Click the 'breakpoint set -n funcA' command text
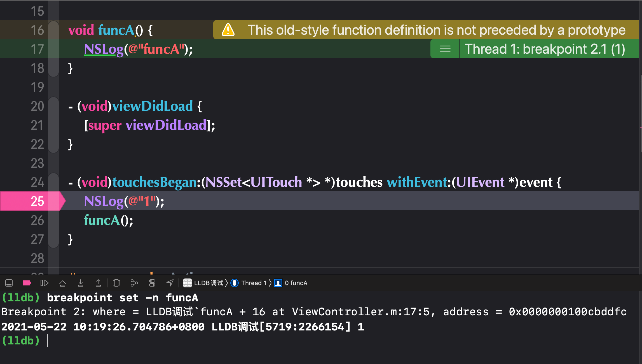Viewport: 642px width, 364px height. click(123, 298)
